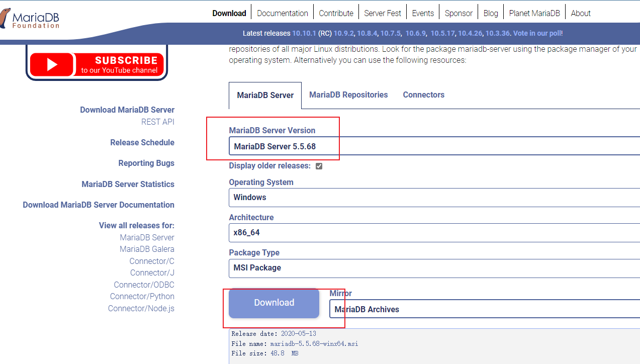Click the 10.7.5 release link
The height and width of the screenshot is (364, 640).
coord(390,33)
